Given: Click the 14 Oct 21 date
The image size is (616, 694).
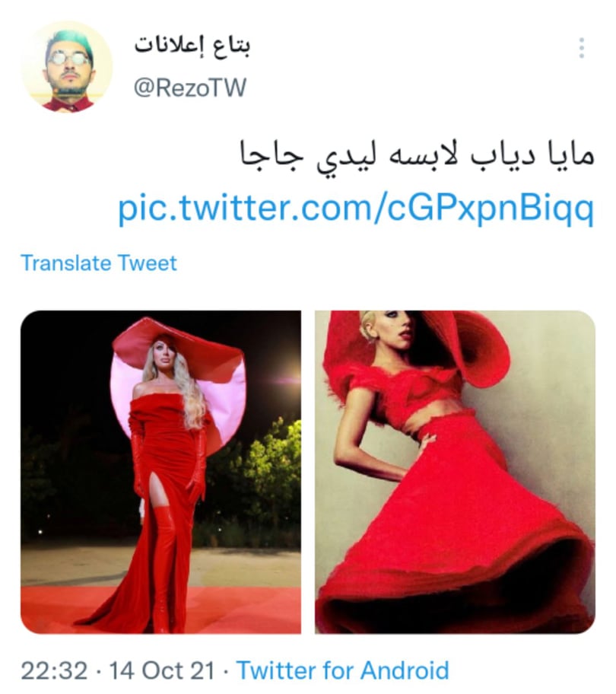Looking at the screenshot, I should 162,670.
